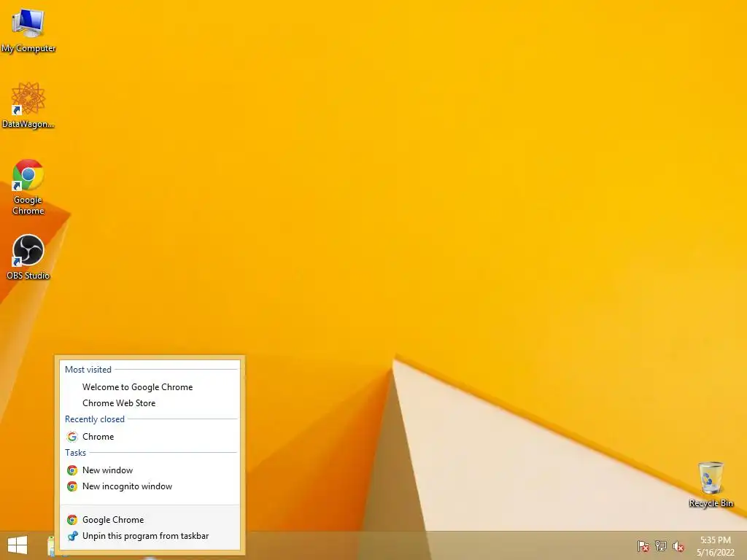747x560 pixels.
Task: Open the Windows Start button
Action: tap(18, 545)
